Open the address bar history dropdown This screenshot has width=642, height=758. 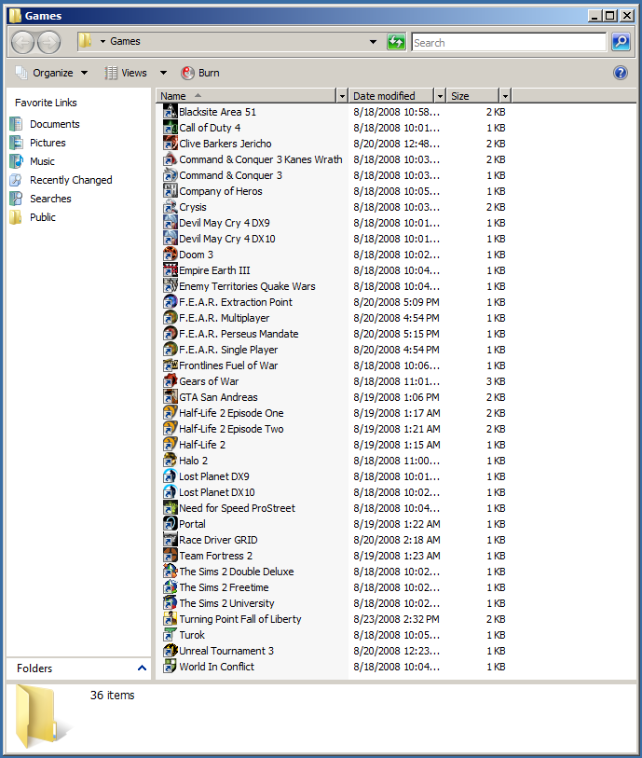pos(373,42)
